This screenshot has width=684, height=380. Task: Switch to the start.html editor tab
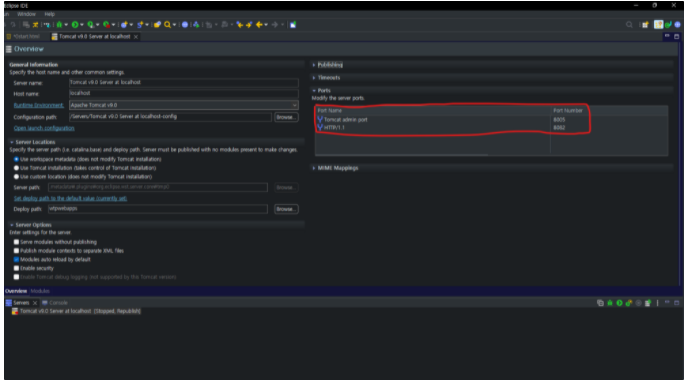coord(23,37)
